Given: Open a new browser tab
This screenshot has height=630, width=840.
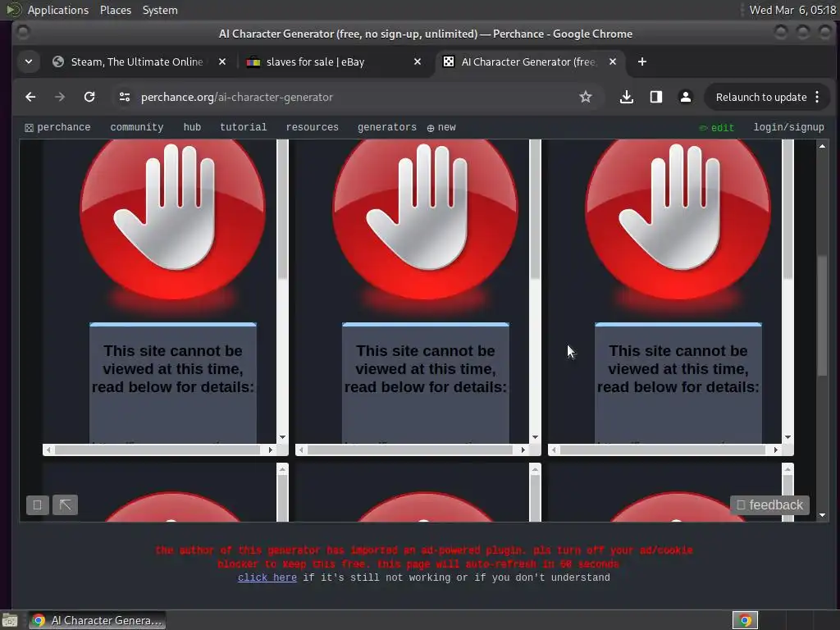Looking at the screenshot, I should coord(641,62).
